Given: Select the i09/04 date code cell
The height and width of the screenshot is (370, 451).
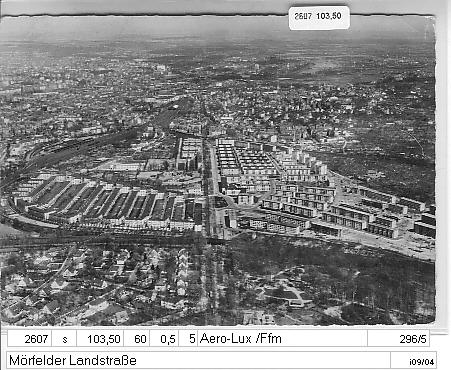Looking at the screenshot, I should pyautogui.click(x=414, y=360).
